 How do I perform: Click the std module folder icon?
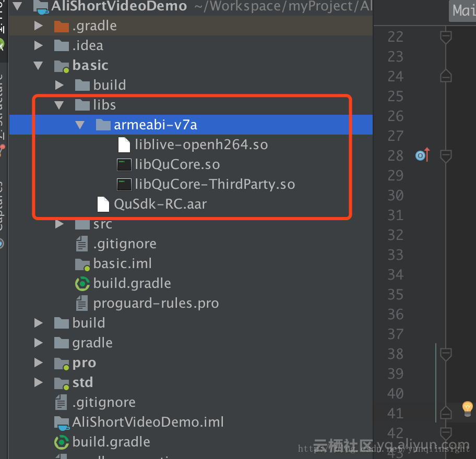(x=62, y=383)
